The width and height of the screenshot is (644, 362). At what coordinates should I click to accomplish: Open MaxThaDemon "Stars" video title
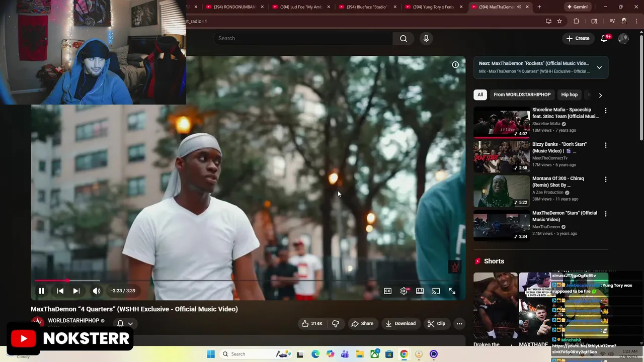565,216
